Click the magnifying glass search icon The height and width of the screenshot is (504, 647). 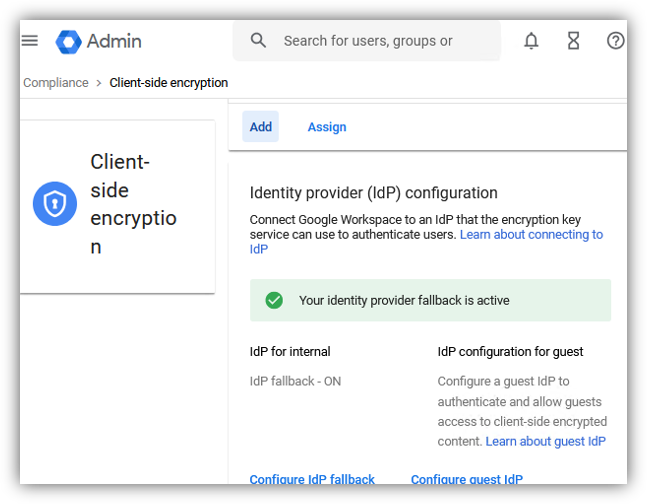pos(258,40)
